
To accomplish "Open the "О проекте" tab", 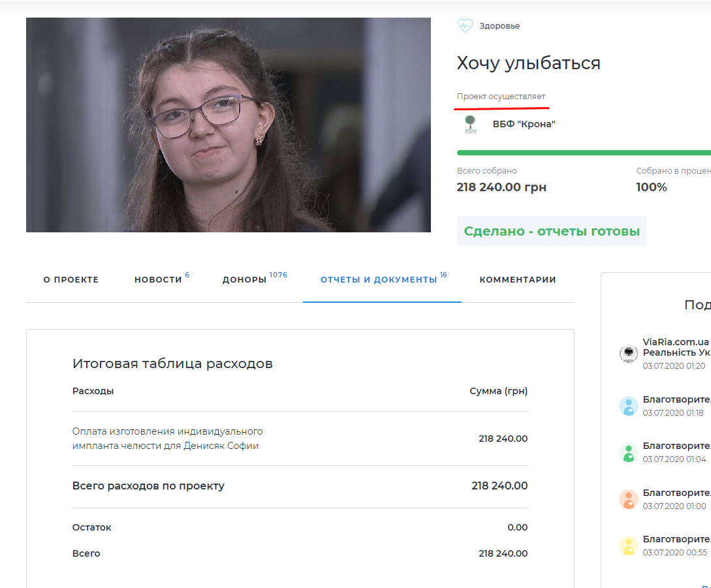I will (71, 279).
